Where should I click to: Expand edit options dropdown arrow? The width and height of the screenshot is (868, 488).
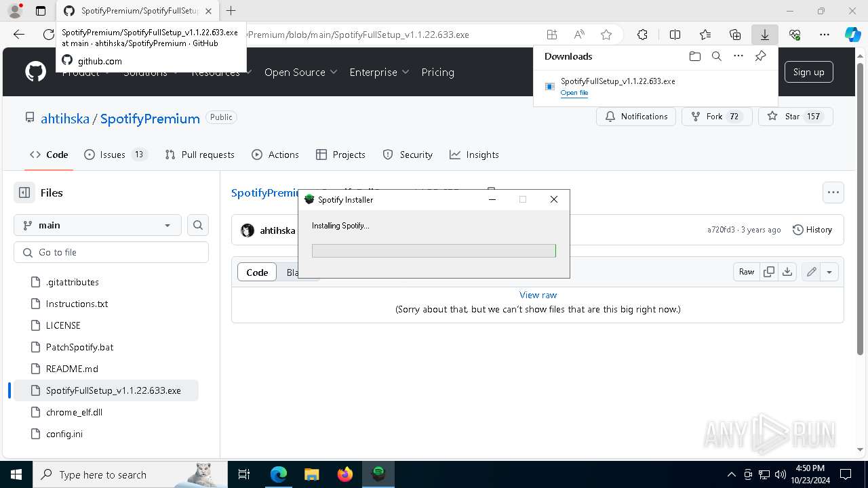point(829,272)
